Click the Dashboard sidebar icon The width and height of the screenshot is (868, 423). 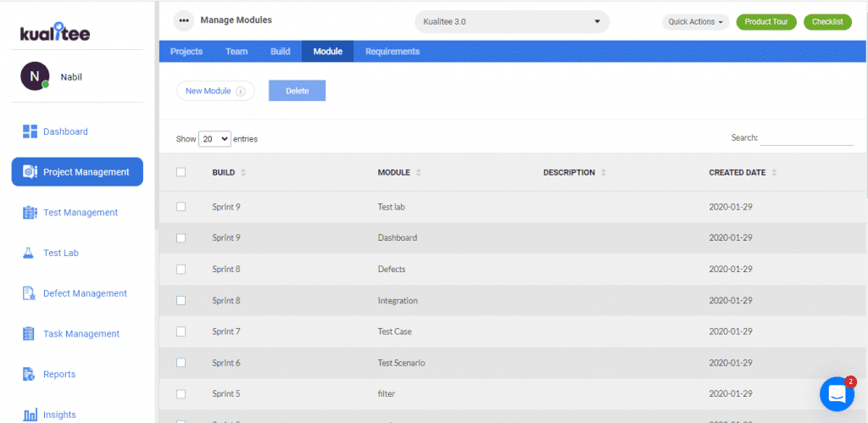coord(30,131)
